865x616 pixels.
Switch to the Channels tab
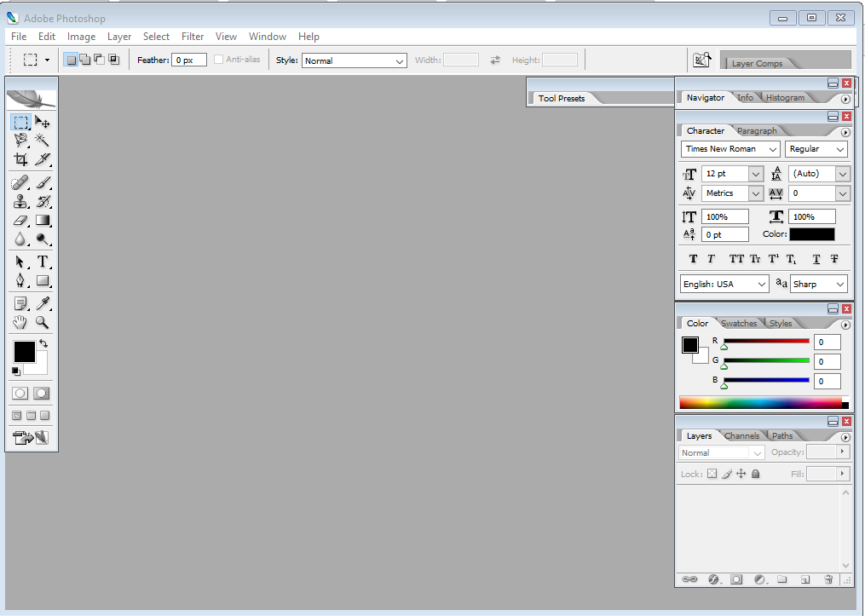click(741, 435)
